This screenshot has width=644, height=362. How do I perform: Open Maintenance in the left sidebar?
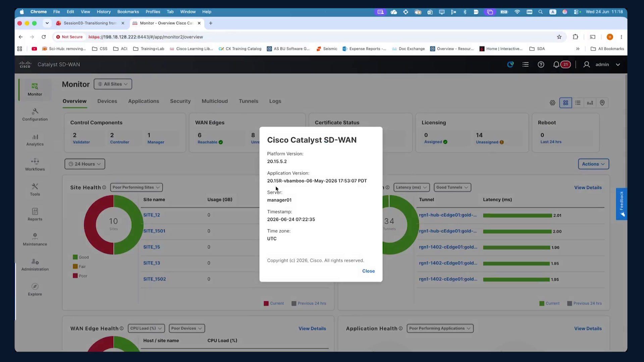coord(35,240)
